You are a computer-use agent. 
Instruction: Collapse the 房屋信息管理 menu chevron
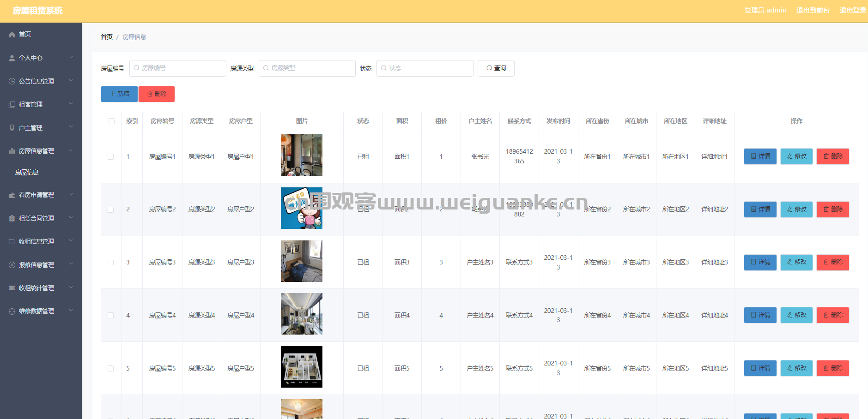[71, 150]
